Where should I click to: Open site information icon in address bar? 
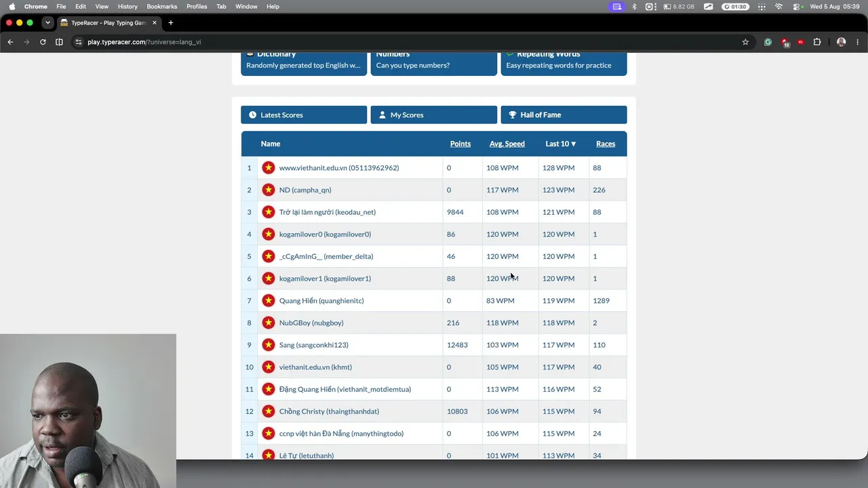(79, 42)
